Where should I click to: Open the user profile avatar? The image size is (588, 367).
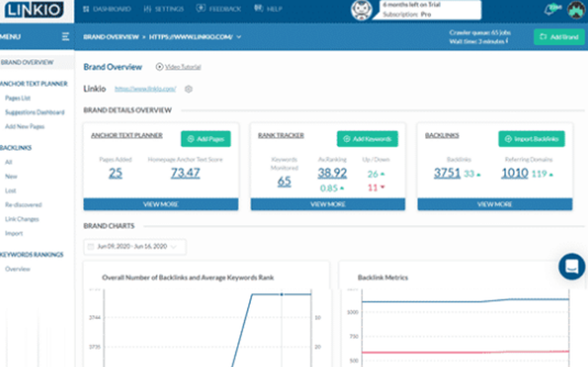point(576,10)
